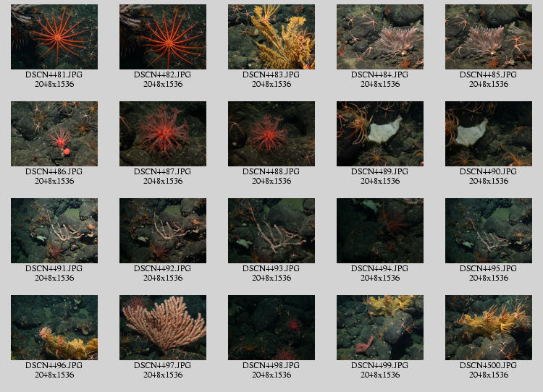Click the DSCN4493.JPG thumbnail
This screenshot has width=543, height=392.
click(271, 231)
